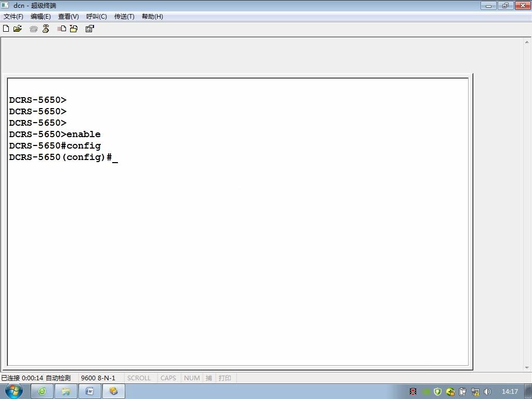Open the 查看(V) menu
Image resolution: width=532 pixels, height=399 pixels.
(68, 17)
